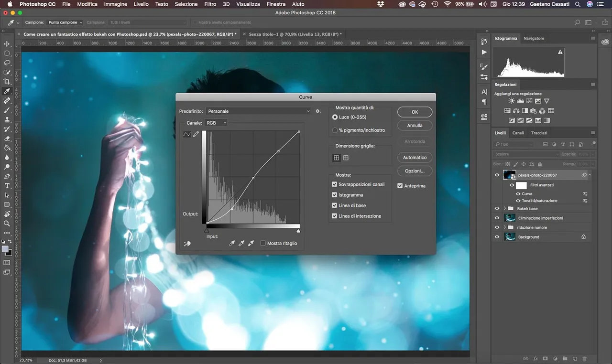612x364 pixels.
Task: Select the % pigmento/inchiostro radio option
Action: coord(335,130)
